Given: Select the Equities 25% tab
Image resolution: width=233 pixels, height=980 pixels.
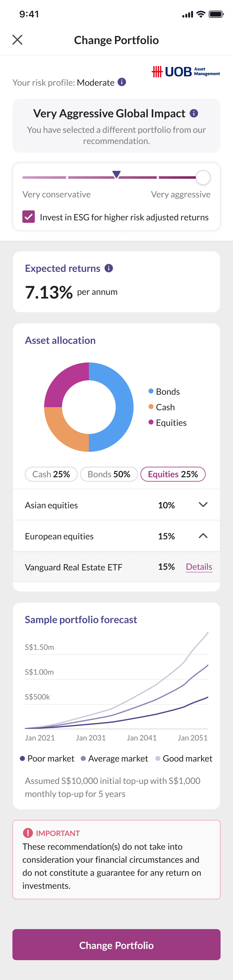Looking at the screenshot, I should [173, 474].
